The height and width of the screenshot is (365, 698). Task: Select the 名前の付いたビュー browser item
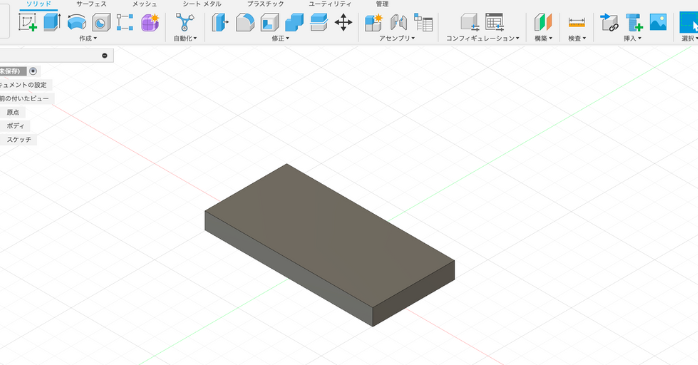click(x=24, y=99)
